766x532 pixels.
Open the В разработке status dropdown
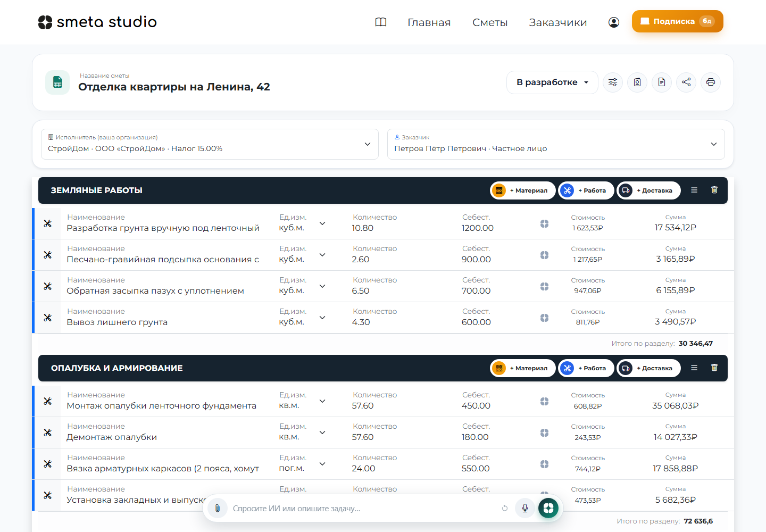click(552, 82)
